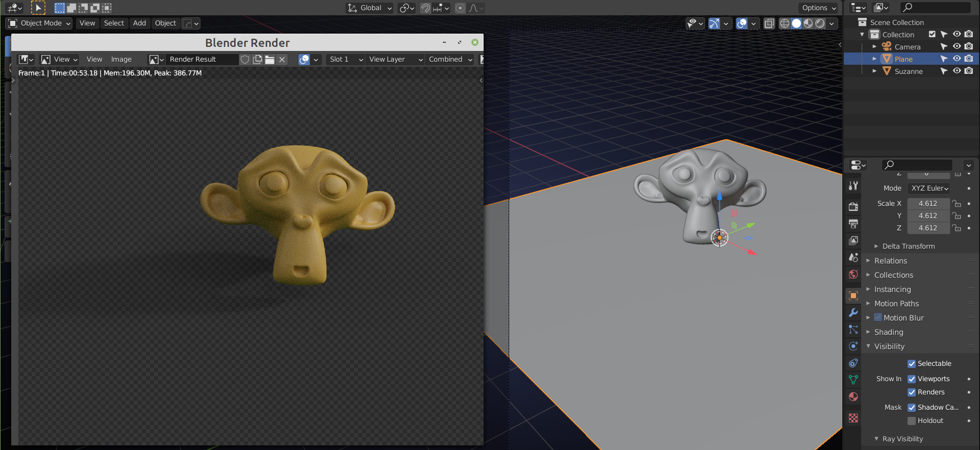
Task: Choose the 'Intersect selection' mode icon
Action: (x=107, y=8)
